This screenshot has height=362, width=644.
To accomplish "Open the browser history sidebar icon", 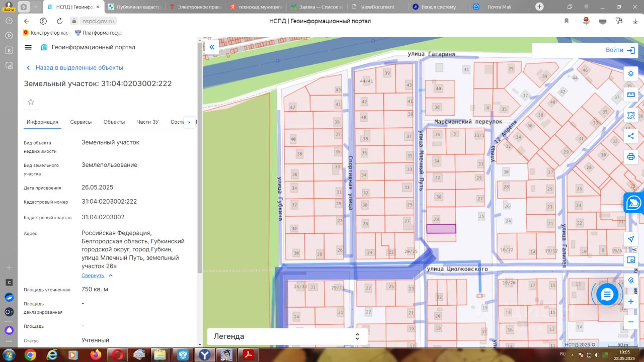I will point(9,21).
